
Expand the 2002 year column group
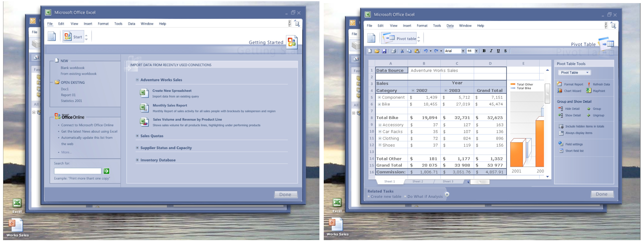click(413, 91)
